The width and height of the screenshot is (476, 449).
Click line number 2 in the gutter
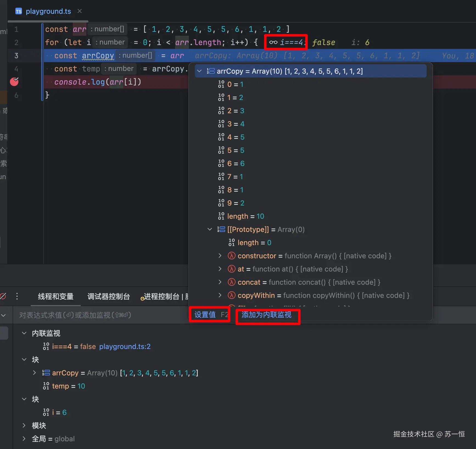point(16,42)
